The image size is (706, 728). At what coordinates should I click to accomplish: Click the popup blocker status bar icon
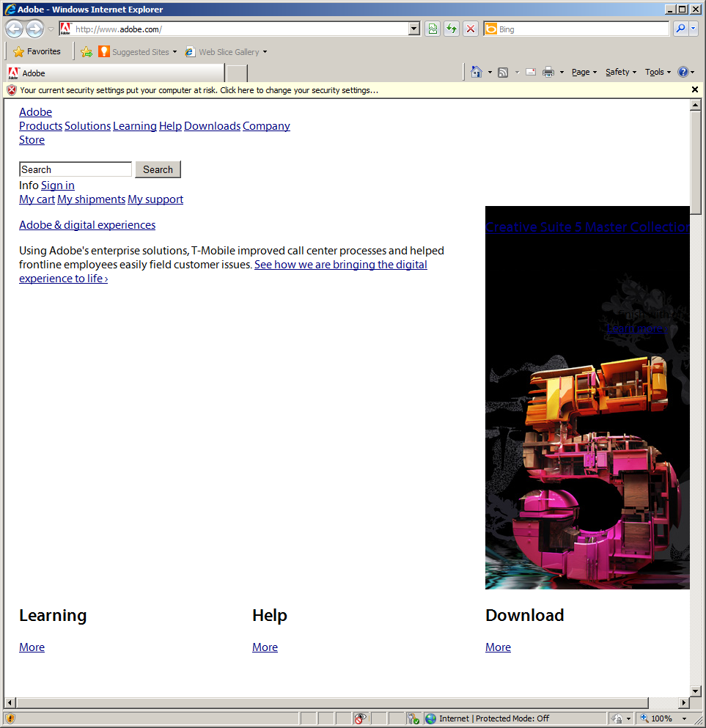click(x=360, y=718)
